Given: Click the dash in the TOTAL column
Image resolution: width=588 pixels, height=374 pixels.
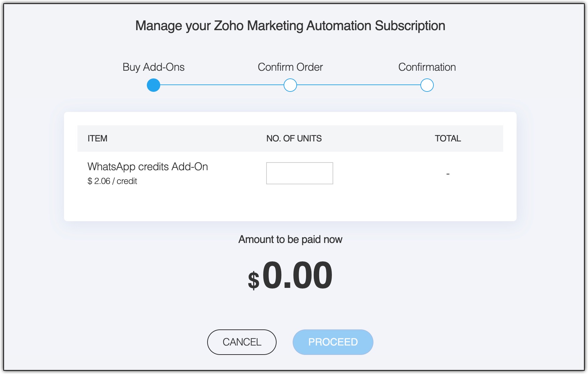Looking at the screenshot, I should pyautogui.click(x=448, y=174).
